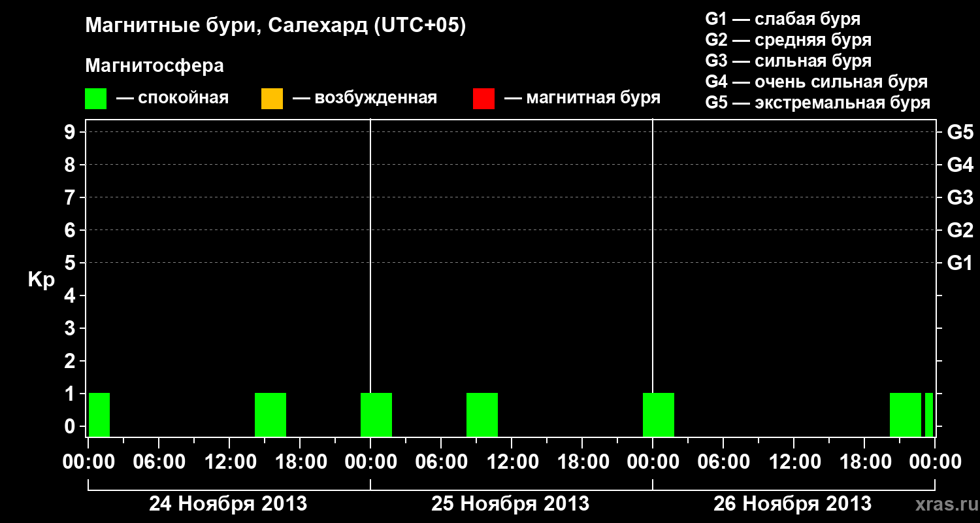Click 'G2 — средняя буря' legend line
The image size is (980, 523).
click(789, 40)
